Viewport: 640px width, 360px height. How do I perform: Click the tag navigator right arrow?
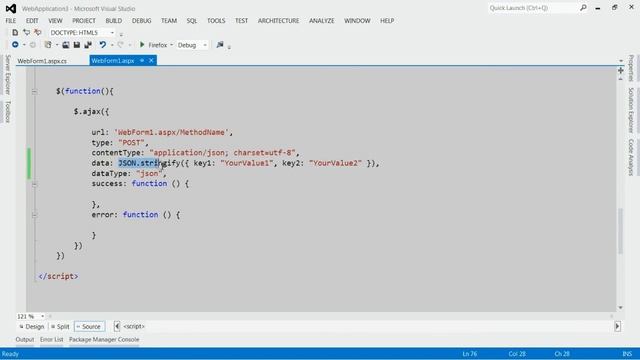[x=617, y=326]
